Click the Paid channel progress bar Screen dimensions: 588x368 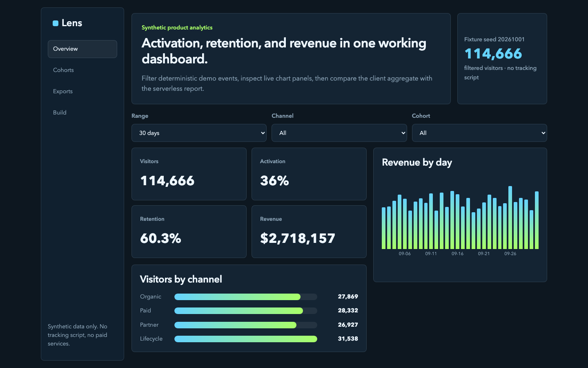click(246, 311)
